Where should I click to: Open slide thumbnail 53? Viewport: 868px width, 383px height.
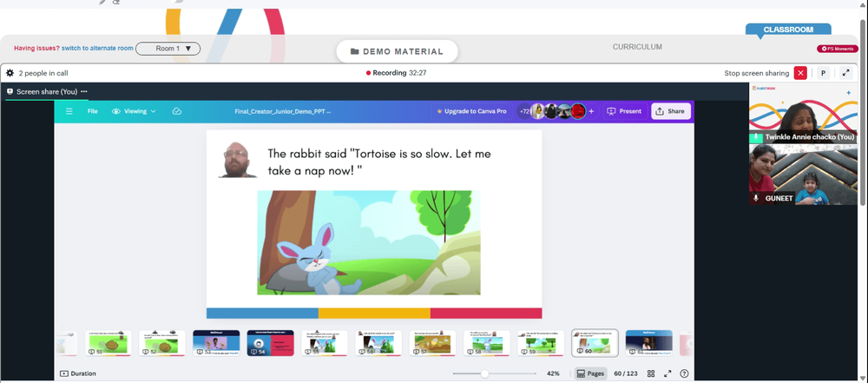click(216, 343)
